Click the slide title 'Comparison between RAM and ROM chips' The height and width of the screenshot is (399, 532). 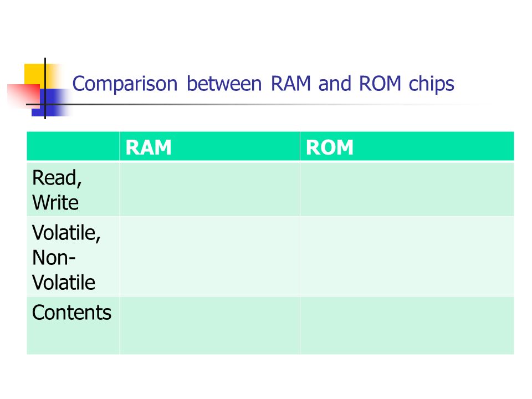(263, 84)
